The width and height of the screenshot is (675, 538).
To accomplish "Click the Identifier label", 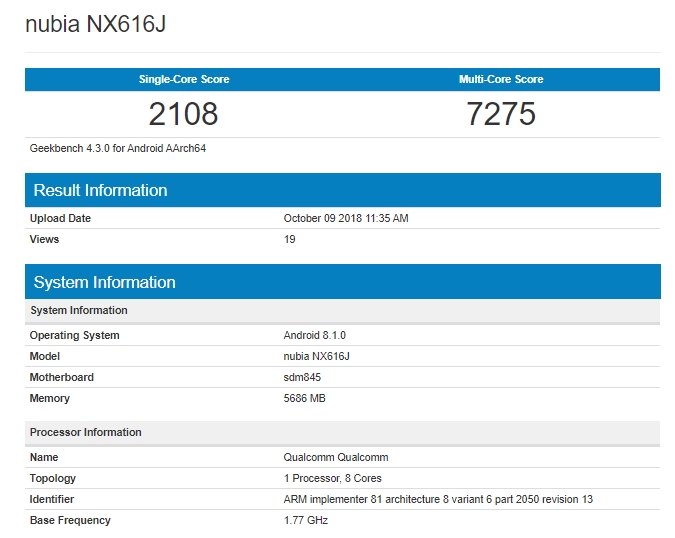I will pos(52,499).
